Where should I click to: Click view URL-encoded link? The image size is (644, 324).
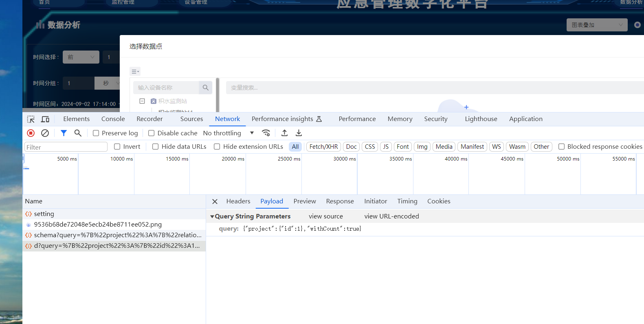[392, 216]
